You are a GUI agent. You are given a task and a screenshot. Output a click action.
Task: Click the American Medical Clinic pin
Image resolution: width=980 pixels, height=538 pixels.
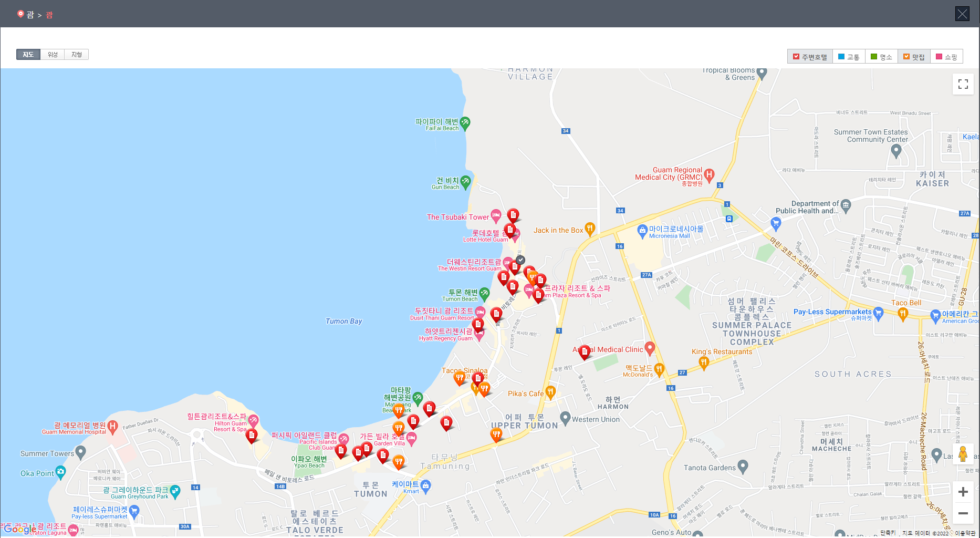point(650,347)
